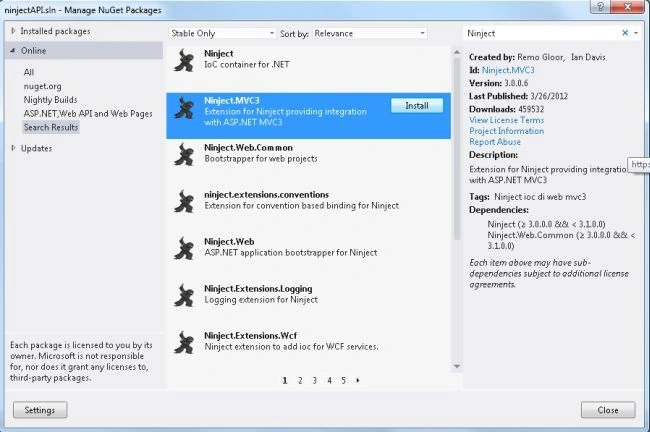This screenshot has height=432, width=650.
Task: Install the Ninject.MVC3 package
Action: coord(417,106)
